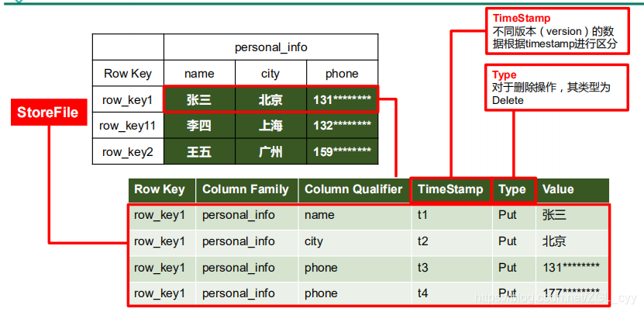This screenshot has height=312, width=644.
Task: Click the 'city' header under personal_info
Action: [270, 73]
